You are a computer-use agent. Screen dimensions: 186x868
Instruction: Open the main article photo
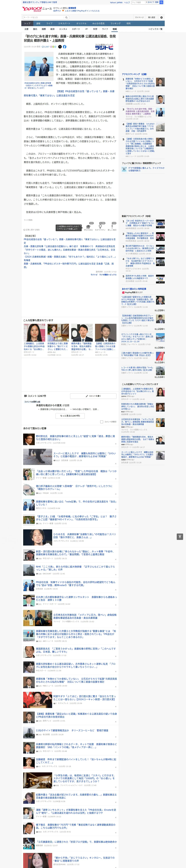click(x=39, y=66)
